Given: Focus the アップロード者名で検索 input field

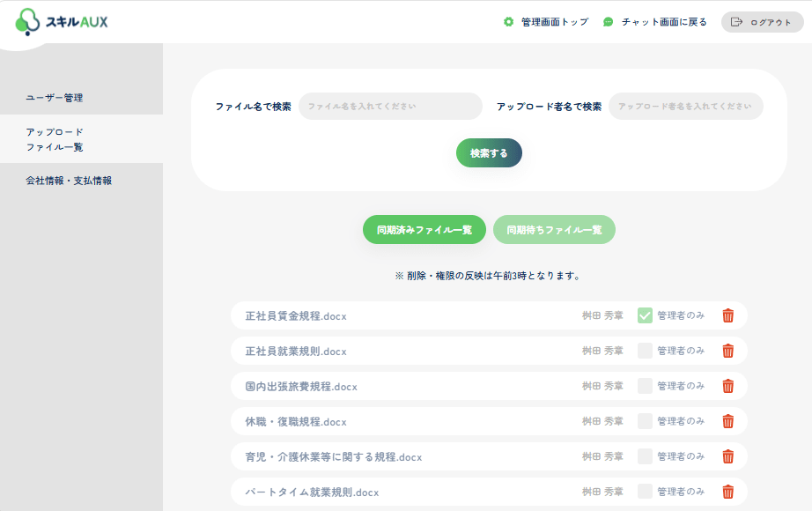Looking at the screenshot, I should [x=686, y=107].
